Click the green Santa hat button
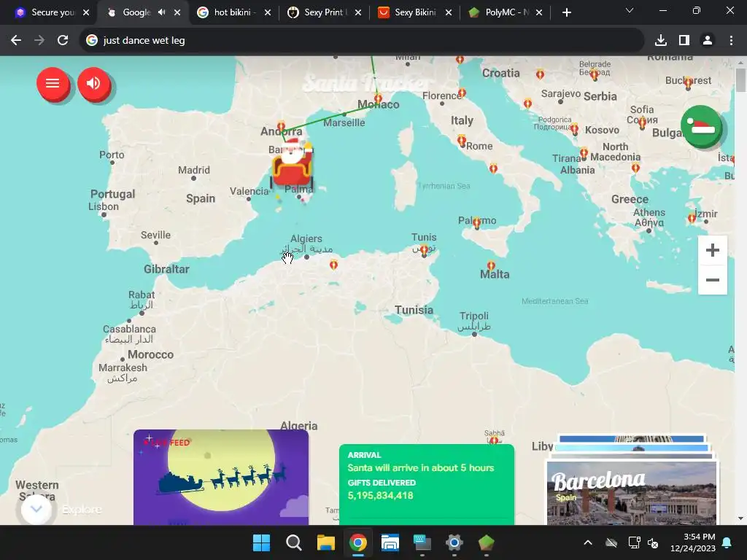This screenshot has width=747, height=560. pyautogui.click(x=701, y=126)
